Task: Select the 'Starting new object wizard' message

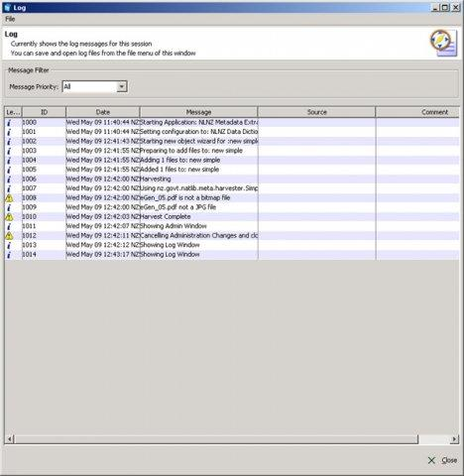Action: [199, 141]
